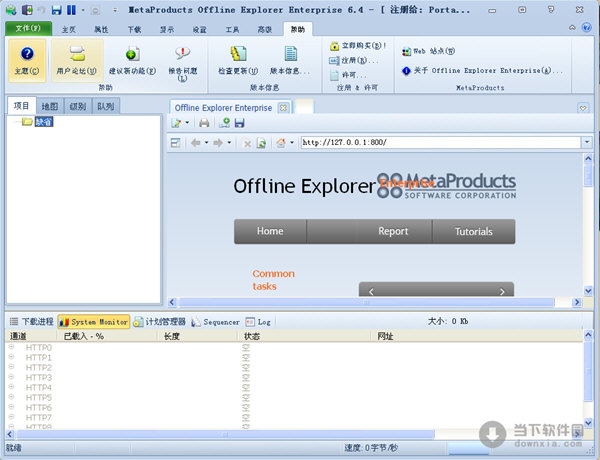The height and width of the screenshot is (460, 600).
Task: Close the Offline Explorer Enterprise browser tab
Action: (x=283, y=108)
